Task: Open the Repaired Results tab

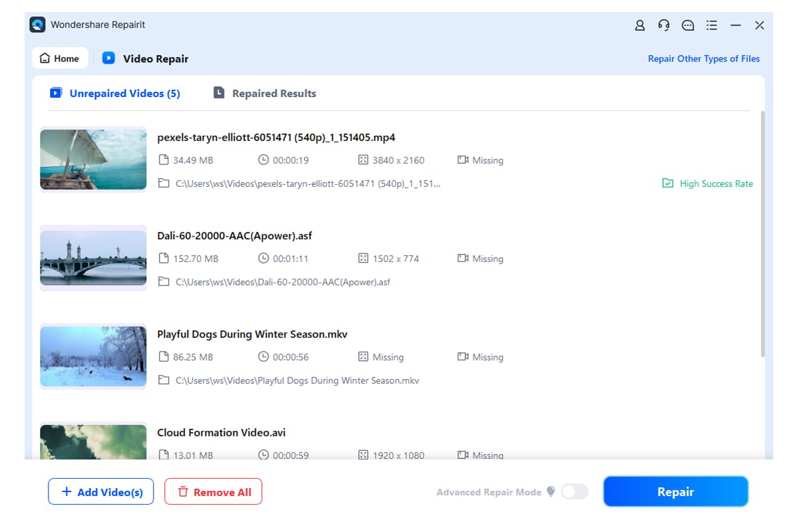Action: coord(265,93)
